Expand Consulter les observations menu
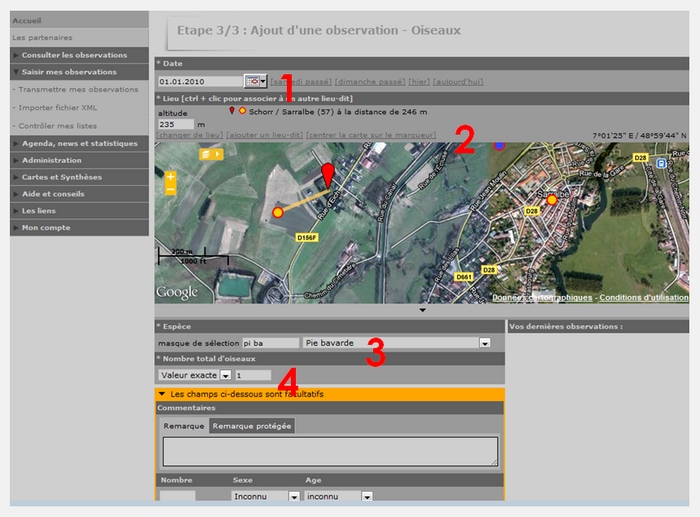Screen dimensions: 700x517 coord(79,55)
